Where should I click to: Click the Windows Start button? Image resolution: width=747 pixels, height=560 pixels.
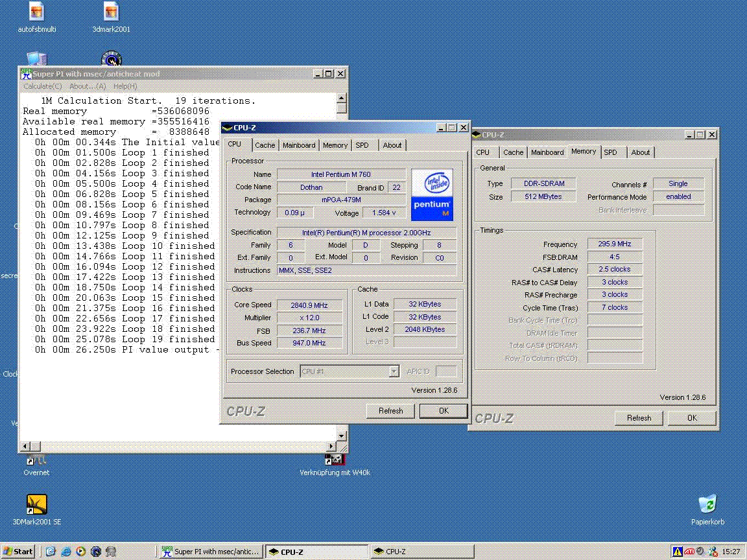click(18, 552)
